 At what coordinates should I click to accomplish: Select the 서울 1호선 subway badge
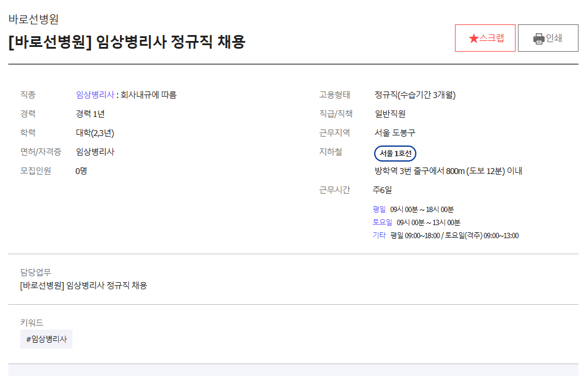(x=396, y=153)
